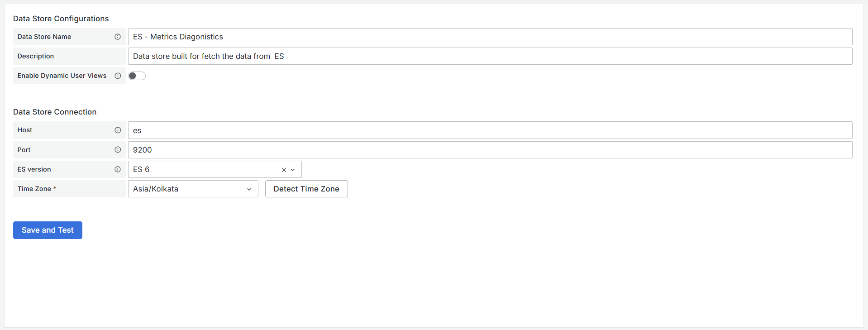Click the info icon next to Port
Image resolution: width=868 pixels, height=330 pixels.
[x=118, y=150]
